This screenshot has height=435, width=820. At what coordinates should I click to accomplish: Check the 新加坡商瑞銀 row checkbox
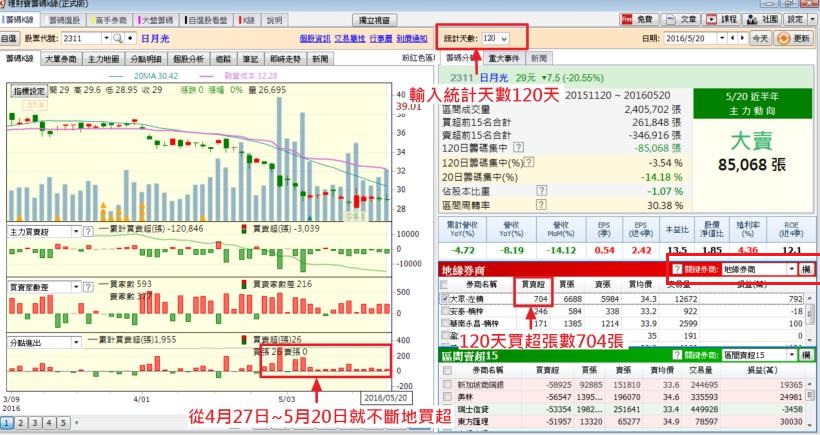point(447,384)
